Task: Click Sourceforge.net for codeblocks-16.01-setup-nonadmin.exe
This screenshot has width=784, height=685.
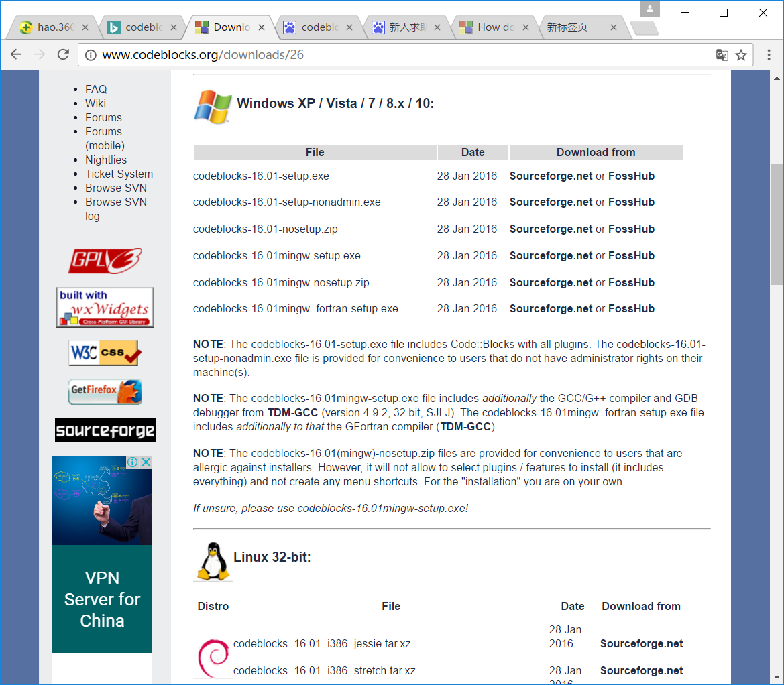Action: [551, 202]
